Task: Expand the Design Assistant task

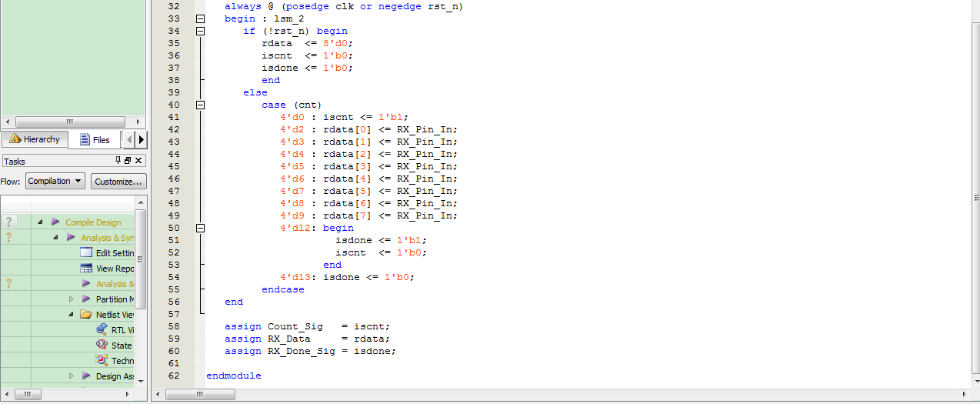Action: tap(71, 376)
